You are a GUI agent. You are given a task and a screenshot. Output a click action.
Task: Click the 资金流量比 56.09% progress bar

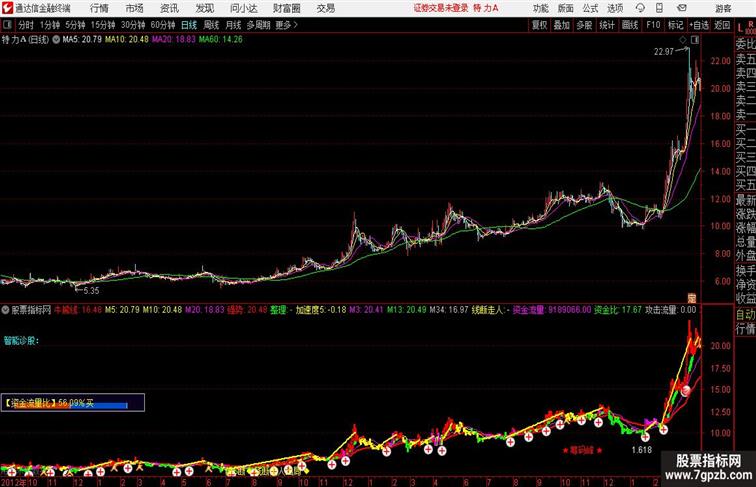(x=73, y=403)
